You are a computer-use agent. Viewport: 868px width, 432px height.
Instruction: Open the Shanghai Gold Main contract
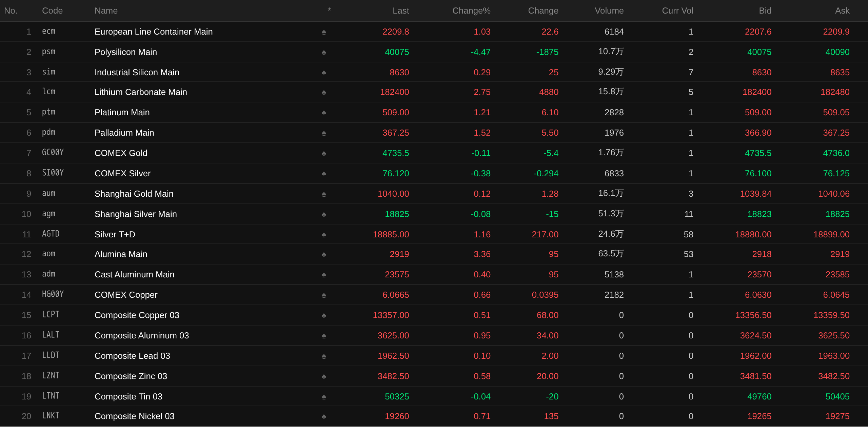[134, 194]
